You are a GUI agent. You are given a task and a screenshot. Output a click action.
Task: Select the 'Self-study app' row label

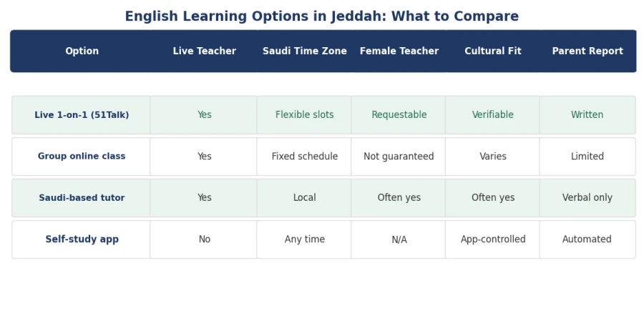click(x=82, y=239)
